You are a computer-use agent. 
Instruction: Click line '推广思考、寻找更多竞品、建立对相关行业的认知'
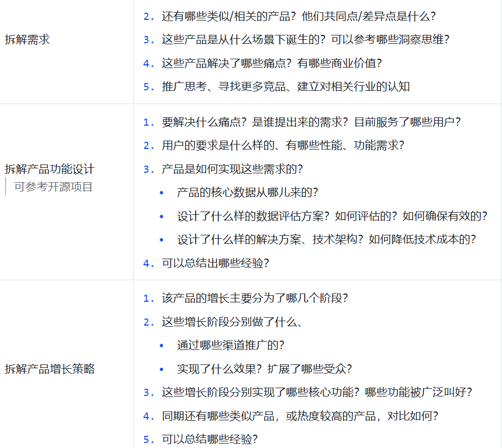pos(285,86)
